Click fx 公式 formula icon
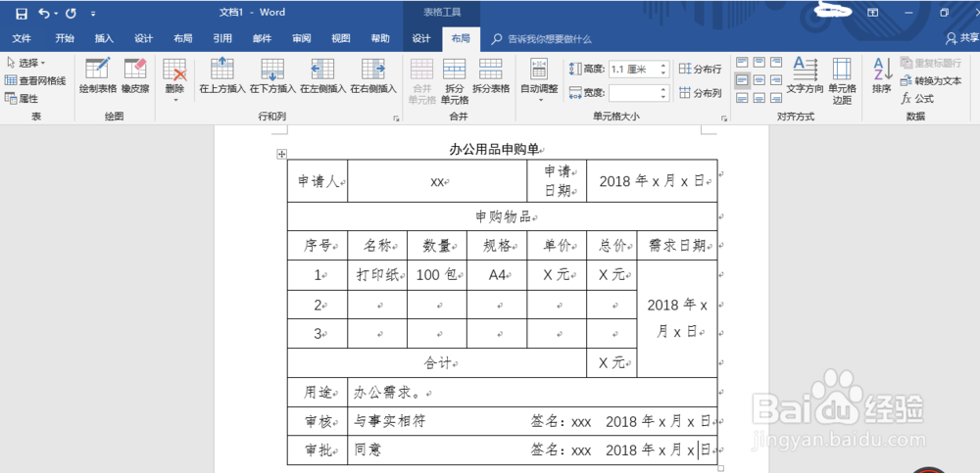980x473 pixels. pos(917,99)
